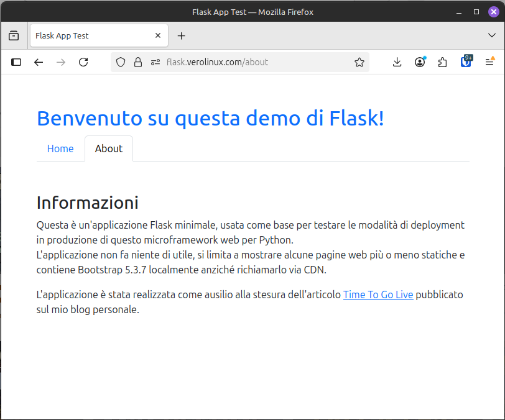Viewport: 505px width, 420px height.
Task: Open the Extensions puzzle icon
Action: click(443, 62)
